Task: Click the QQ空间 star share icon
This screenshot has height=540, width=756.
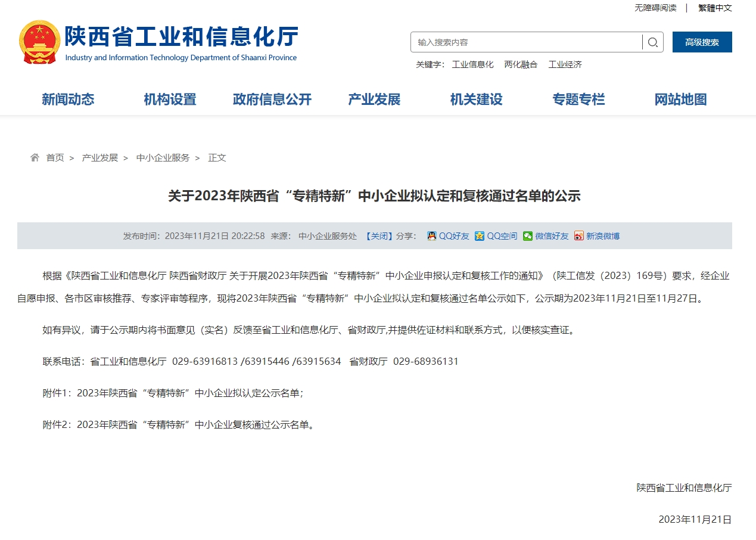Action: 480,236
